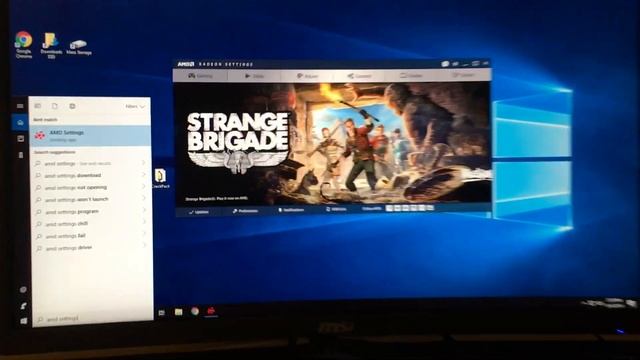640x360 pixels.
Task: Expand chevron beside 'amd settings not opening'
Action: point(144,187)
